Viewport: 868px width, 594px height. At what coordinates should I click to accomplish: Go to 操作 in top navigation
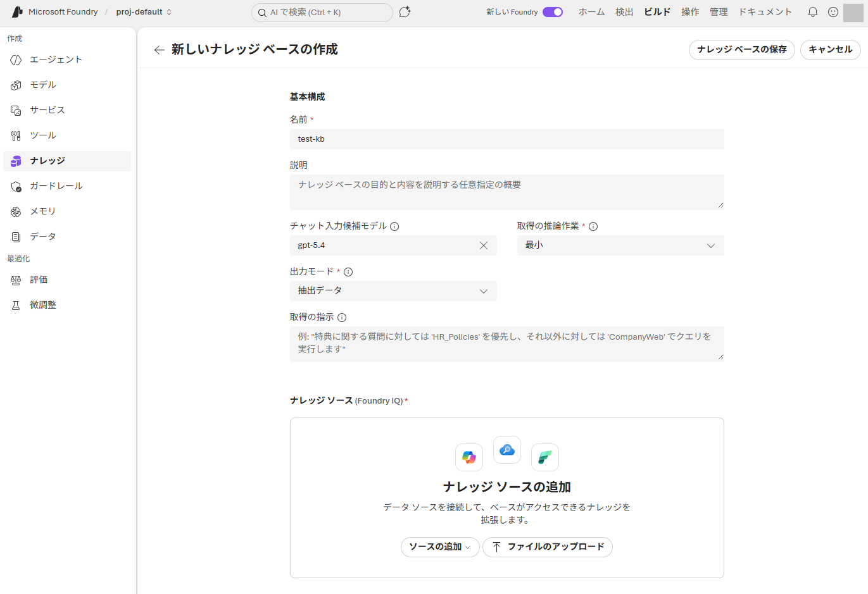(690, 12)
